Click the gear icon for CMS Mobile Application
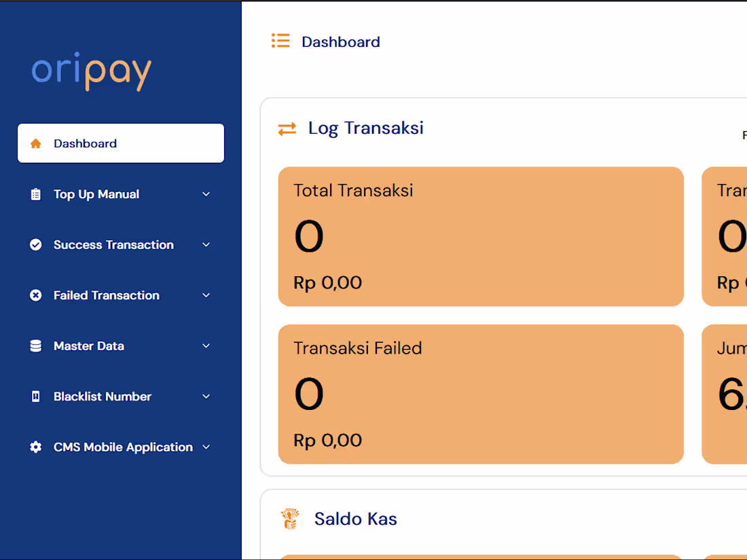This screenshot has height=560, width=747. coord(35,447)
